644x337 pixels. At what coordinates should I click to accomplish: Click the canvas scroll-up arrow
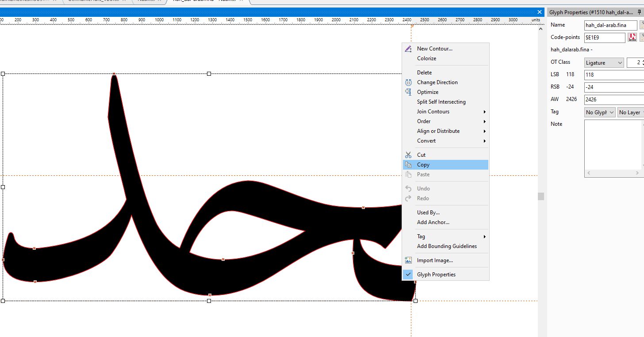pyautogui.click(x=541, y=29)
